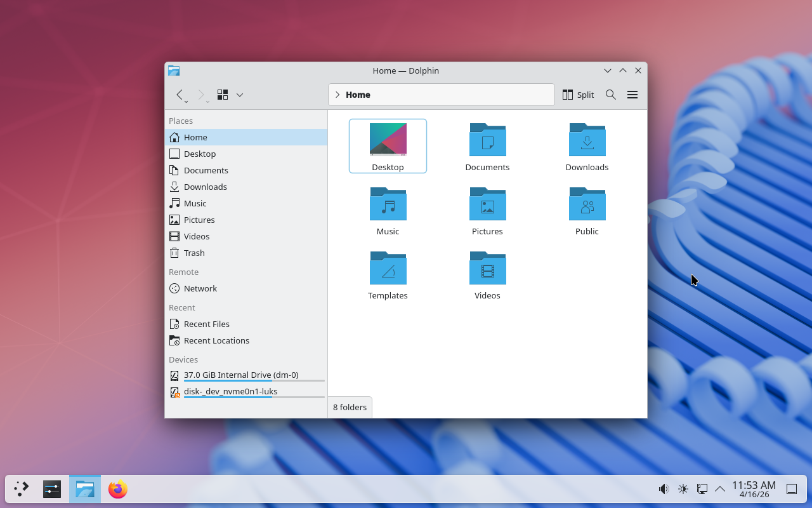Expand view mode dropdown arrow

point(240,95)
